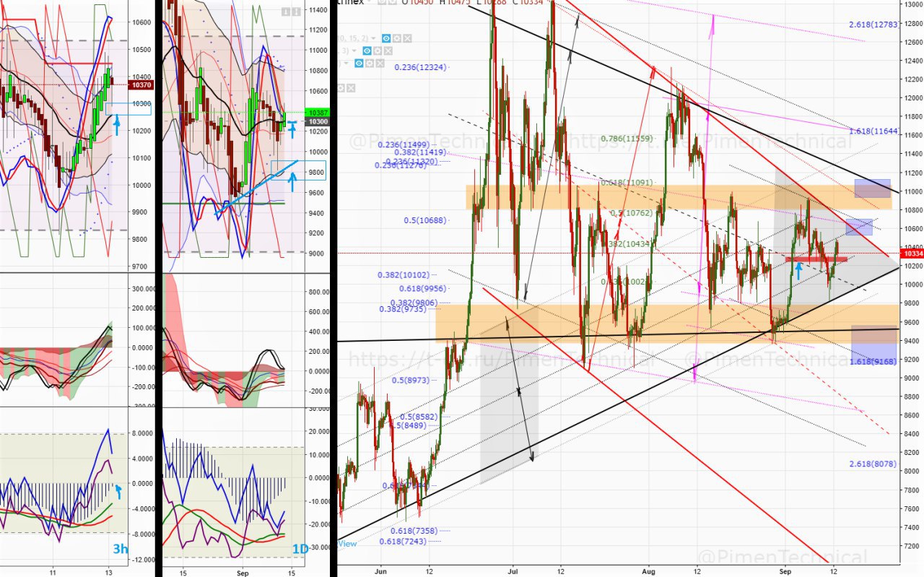Toggle visibility eye of indicator '15, 2)'

click(386, 38)
